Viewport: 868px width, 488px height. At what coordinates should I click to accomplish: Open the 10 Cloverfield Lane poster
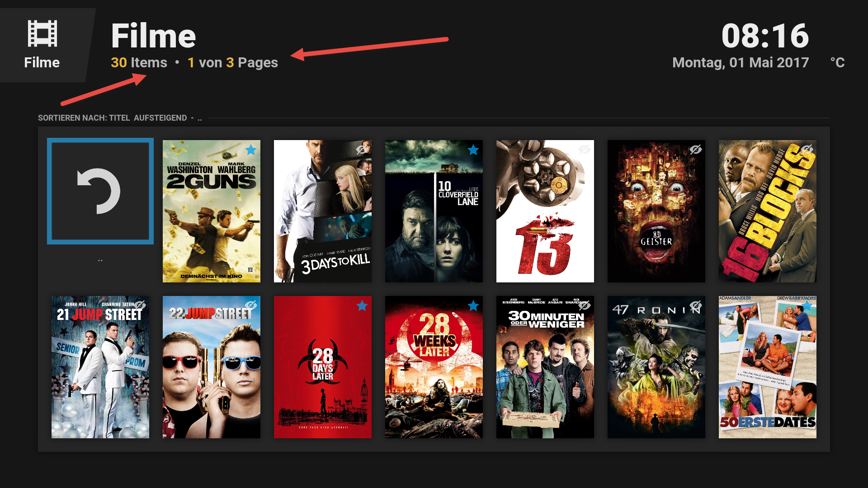[x=434, y=211]
